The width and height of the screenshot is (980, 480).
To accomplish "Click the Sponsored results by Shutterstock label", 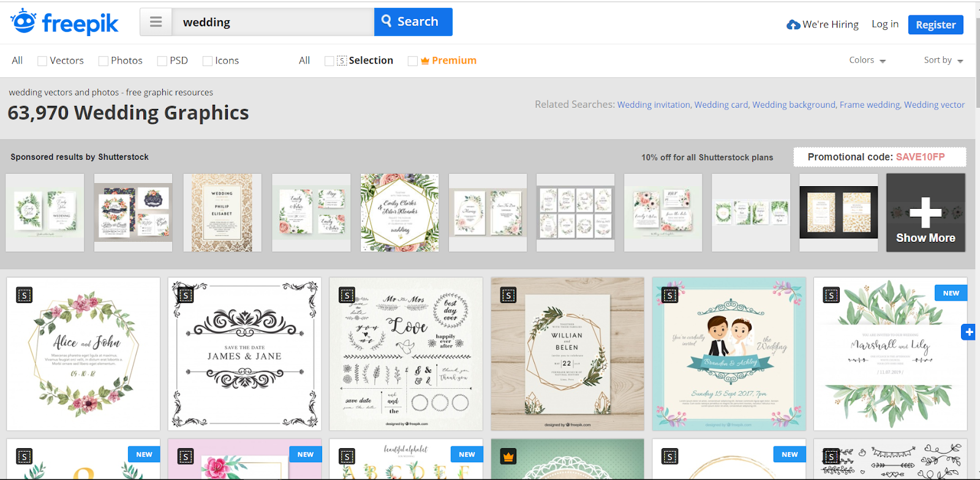I will (80, 157).
